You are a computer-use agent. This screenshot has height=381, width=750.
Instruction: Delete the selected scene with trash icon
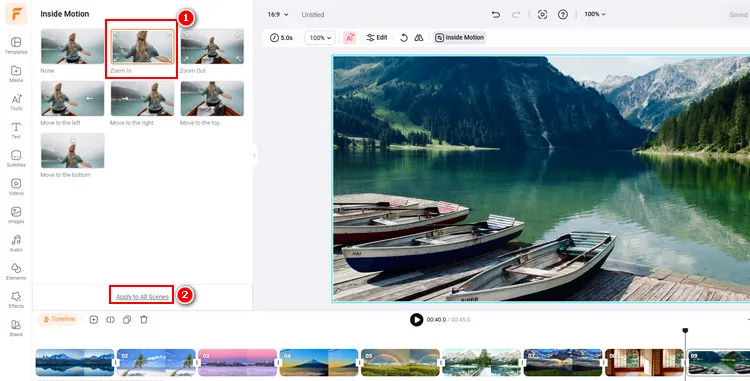pyautogui.click(x=143, y=319)
